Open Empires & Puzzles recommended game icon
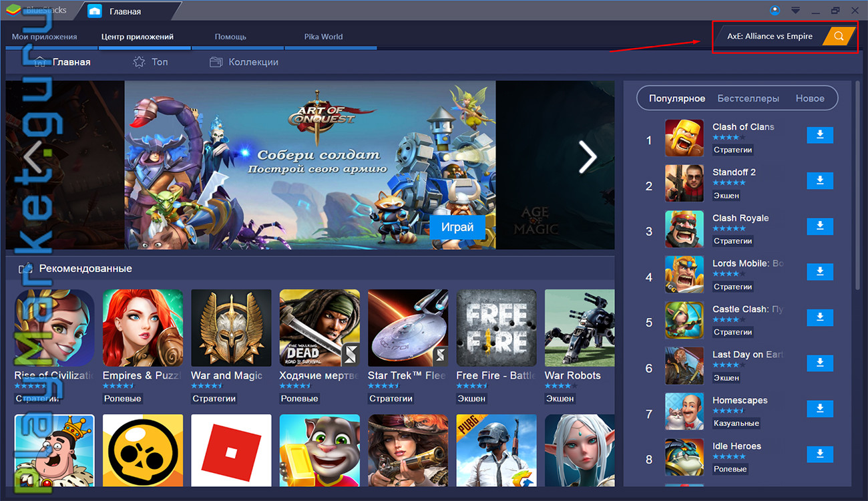Screen dimensions: 868x501 coord(143,329)
